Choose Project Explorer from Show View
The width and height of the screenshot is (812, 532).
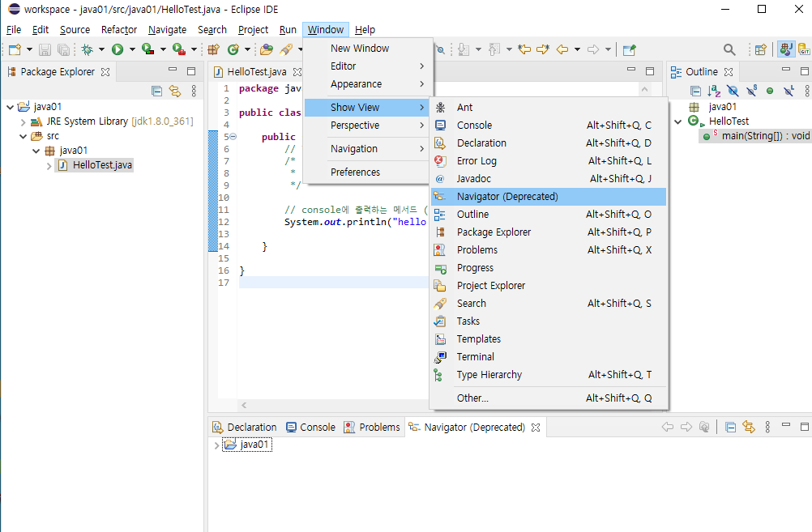(549, 286)
